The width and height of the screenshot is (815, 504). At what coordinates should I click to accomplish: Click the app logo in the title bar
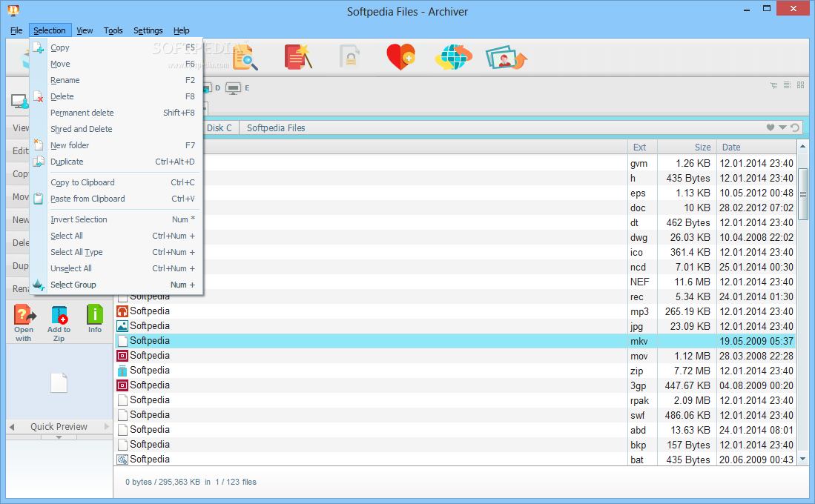tap(13, 10)
